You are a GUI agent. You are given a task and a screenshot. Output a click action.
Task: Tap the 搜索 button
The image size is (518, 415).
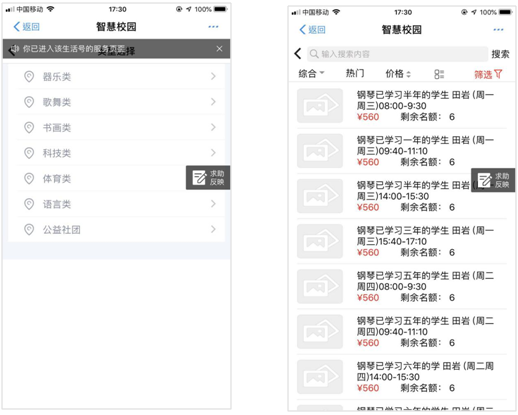pos(500,54)
